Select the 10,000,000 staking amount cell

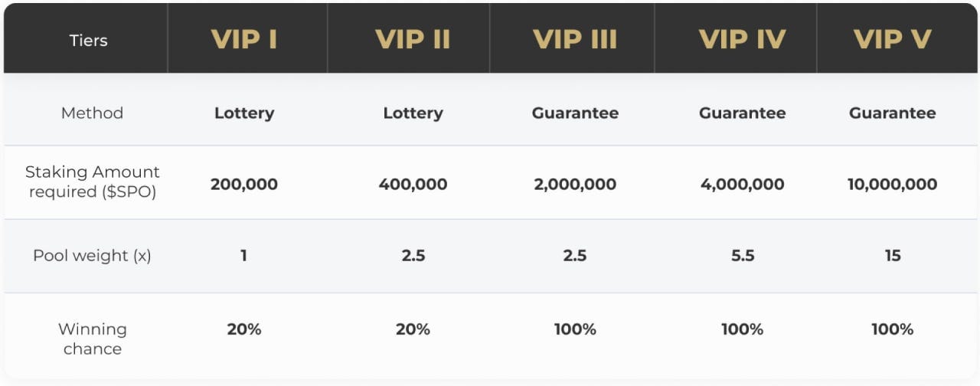point(892,185)
